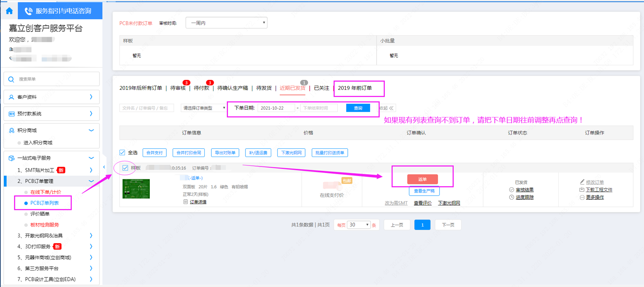
Task: Click the green PCB board thumbnail
Action: point(136,189)
